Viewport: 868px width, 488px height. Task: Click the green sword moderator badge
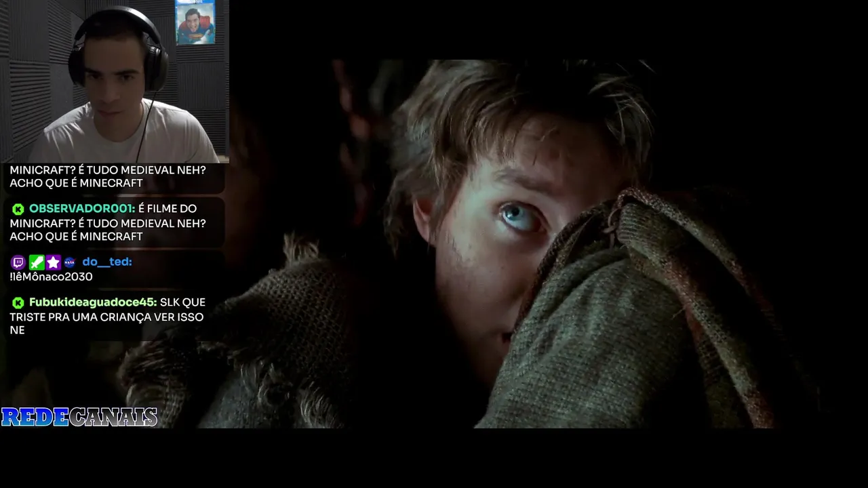(36, 262)
